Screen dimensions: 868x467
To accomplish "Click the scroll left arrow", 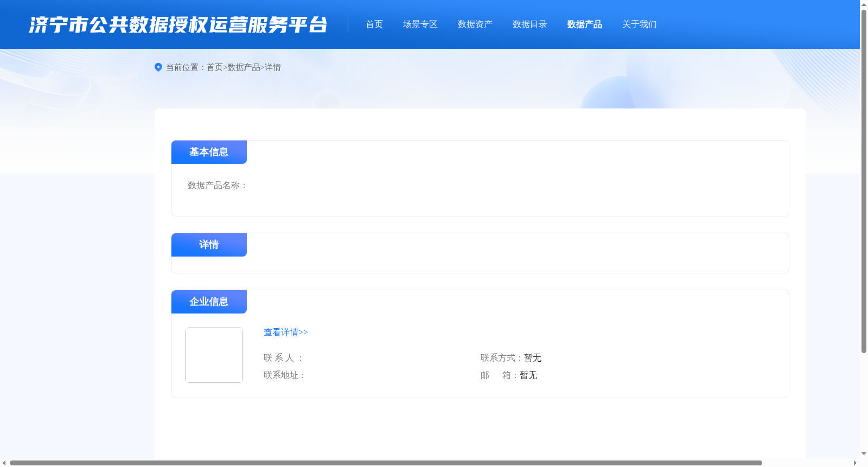I will click(x=4, y=463).
